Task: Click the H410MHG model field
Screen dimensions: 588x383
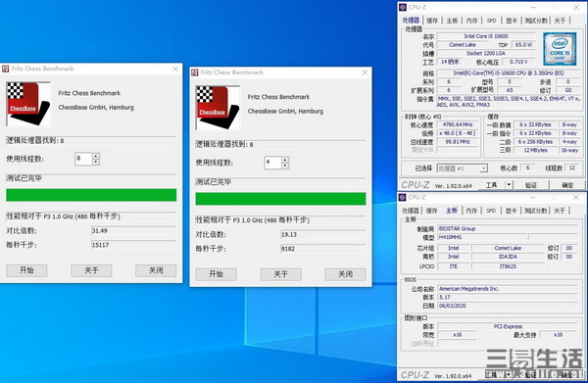Action: click(x=482, y=237)
